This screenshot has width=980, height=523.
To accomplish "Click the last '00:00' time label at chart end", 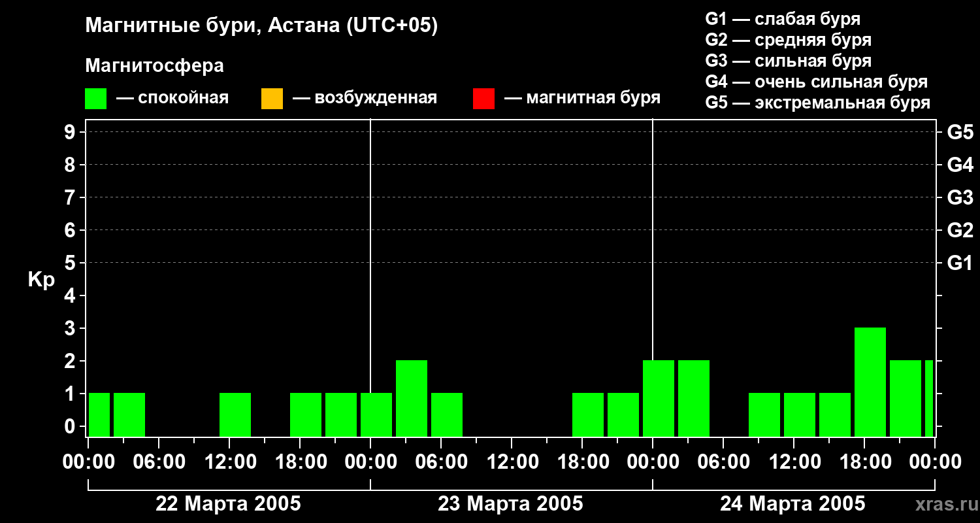I will click(x=935, y=462).
